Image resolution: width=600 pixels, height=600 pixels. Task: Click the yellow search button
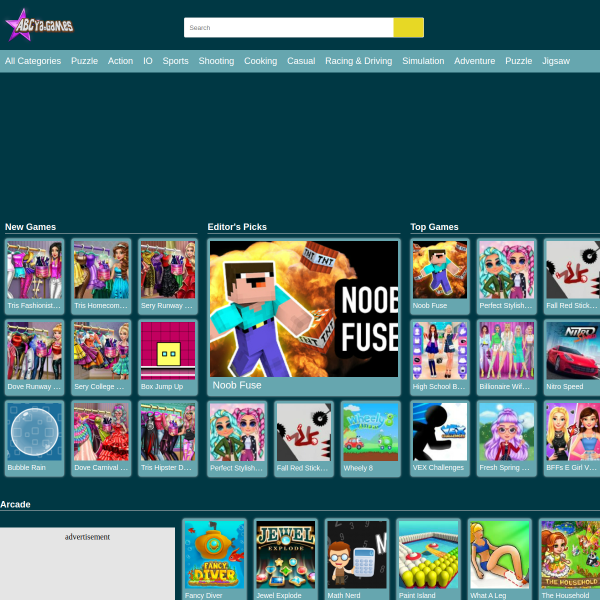pyautogui.click(x=408, y=28)
